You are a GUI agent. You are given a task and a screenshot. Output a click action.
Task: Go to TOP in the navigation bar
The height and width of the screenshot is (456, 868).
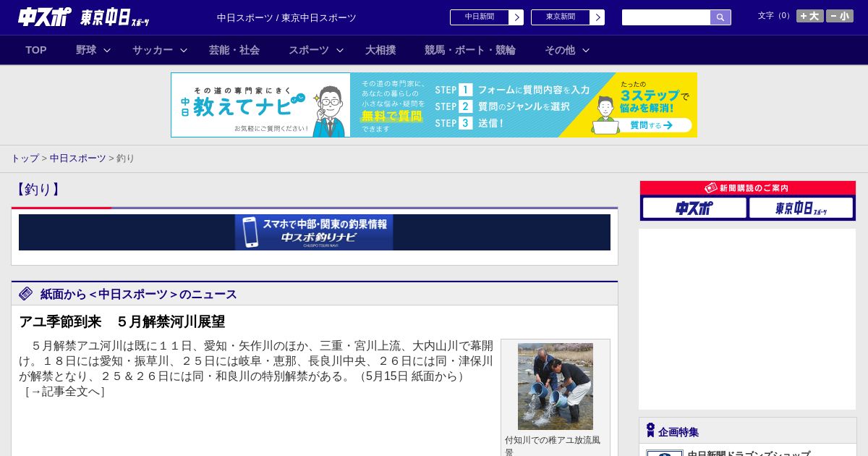36,50
